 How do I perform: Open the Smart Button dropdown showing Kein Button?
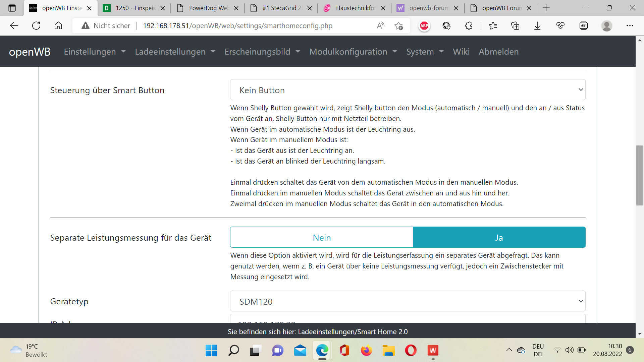408,90
